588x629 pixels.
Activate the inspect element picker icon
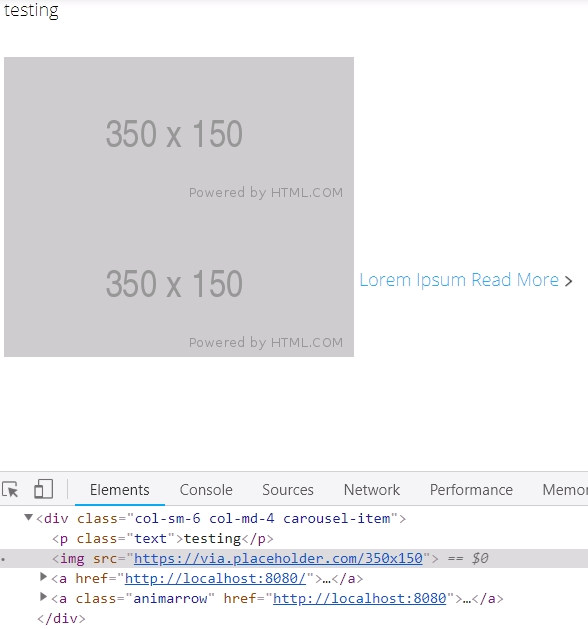click(11, 489)
